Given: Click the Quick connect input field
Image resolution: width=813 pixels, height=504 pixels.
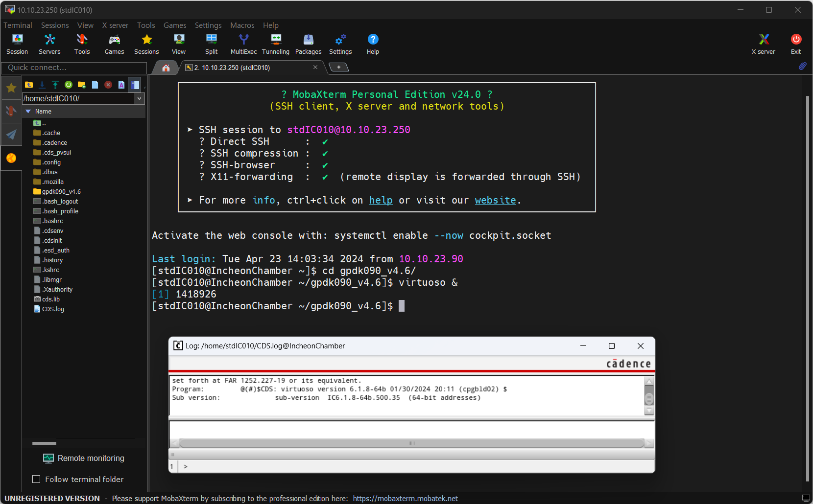Looking at the screenshot, I should [74, 68].
